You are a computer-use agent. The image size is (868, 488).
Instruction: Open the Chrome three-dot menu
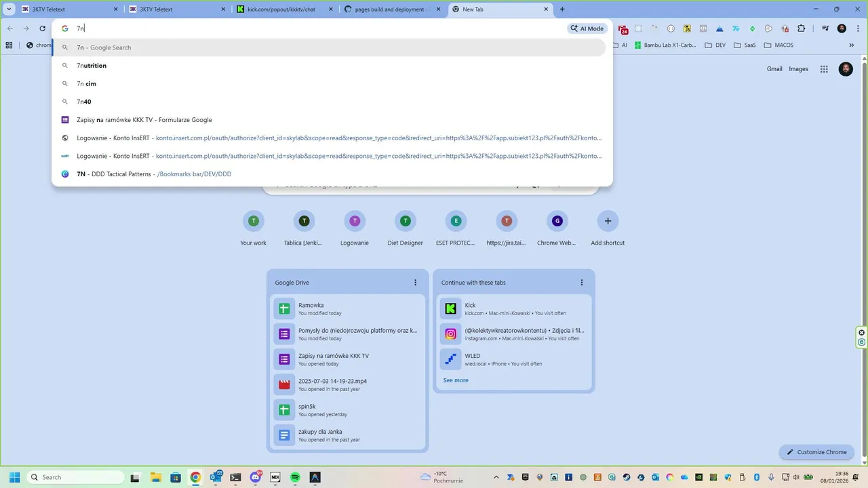[857, 28]
